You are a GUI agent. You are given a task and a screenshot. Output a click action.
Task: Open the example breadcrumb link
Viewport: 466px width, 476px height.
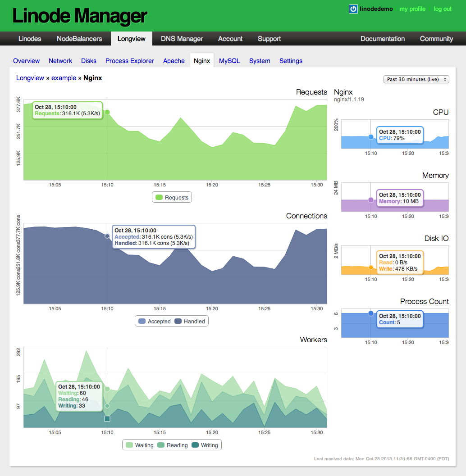pos(64,78)
